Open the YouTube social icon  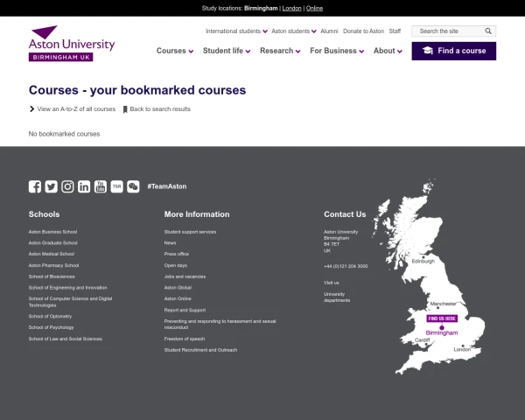click(x=101, y=186)
